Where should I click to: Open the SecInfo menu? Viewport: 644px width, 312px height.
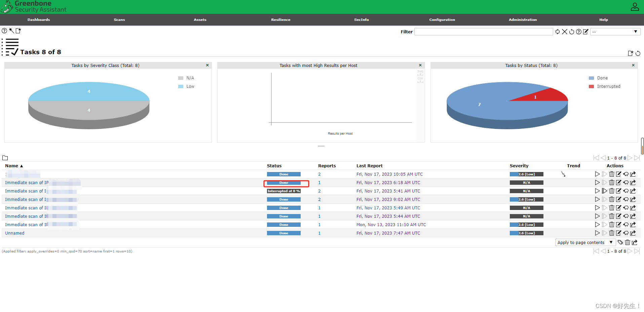coord(362,20)
